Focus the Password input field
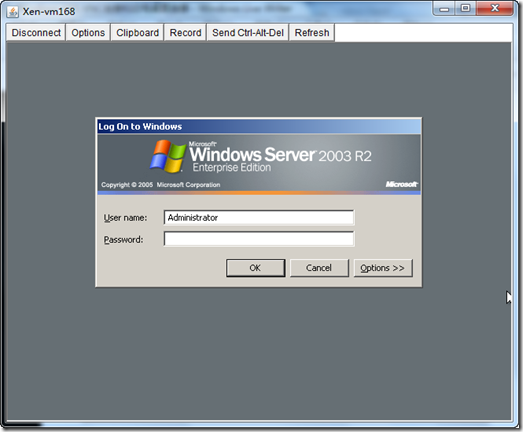The height and width of the screenshot is (432, 523). pyautogui.click(x=259, y=239)
